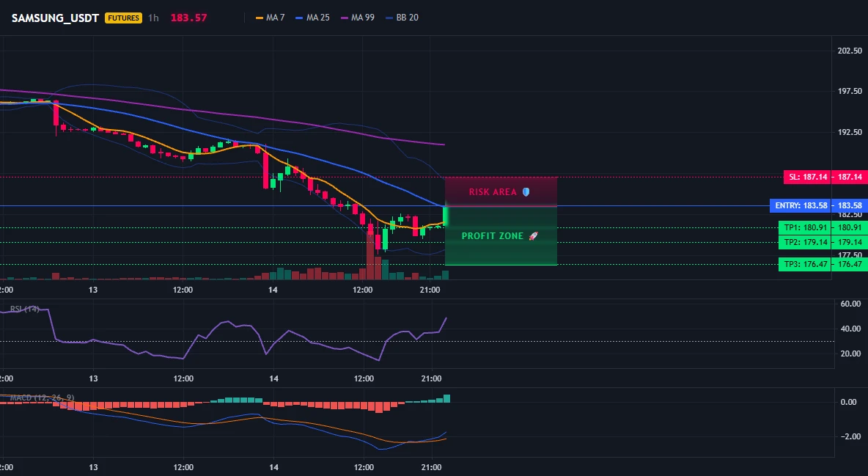Screen dimensions: 868x476
Task: Click the 21:00 time label under price chart
Action: pos(430,290)
